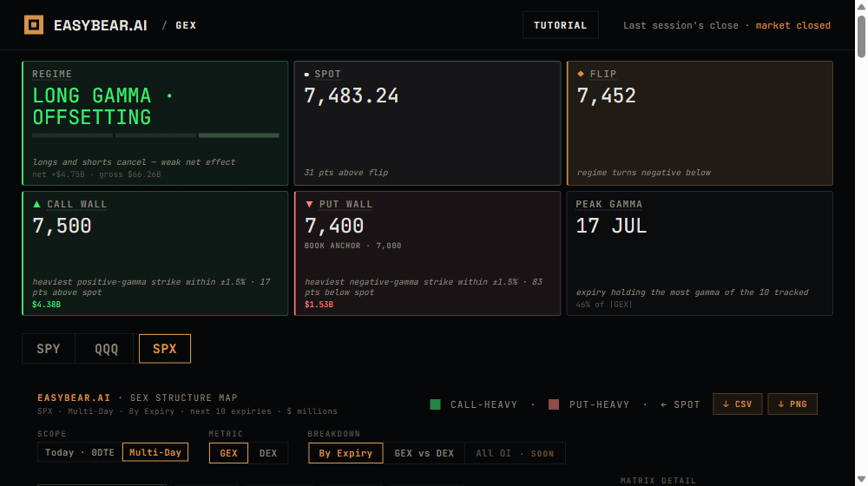Set scope to Multi-Day
The height and width of the screenshot is (486, 868).
155,452
